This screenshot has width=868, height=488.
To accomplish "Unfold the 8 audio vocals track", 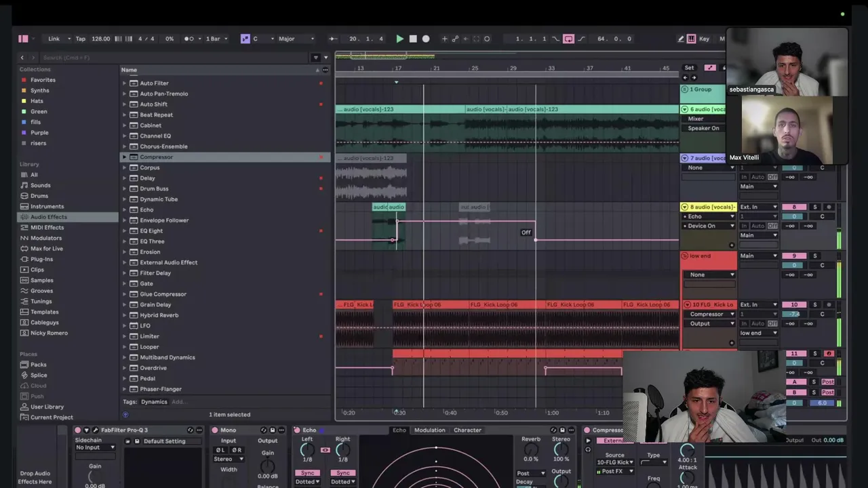I will (685, 207).
